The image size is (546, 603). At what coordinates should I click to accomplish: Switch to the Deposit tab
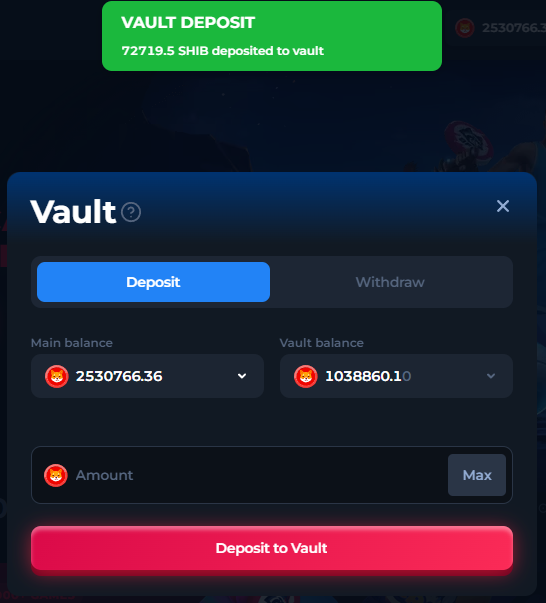tap(153, 282)
